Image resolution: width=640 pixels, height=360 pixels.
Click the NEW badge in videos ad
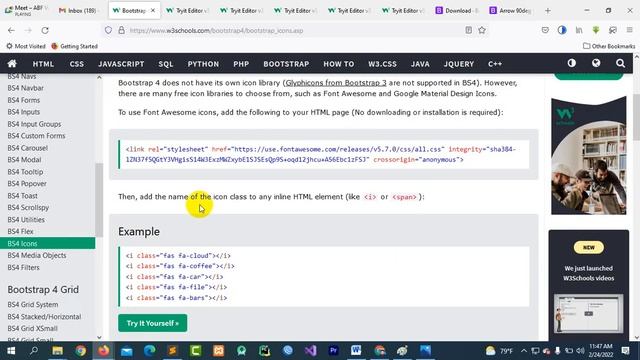pyautogui.click(x=589, y=247)
